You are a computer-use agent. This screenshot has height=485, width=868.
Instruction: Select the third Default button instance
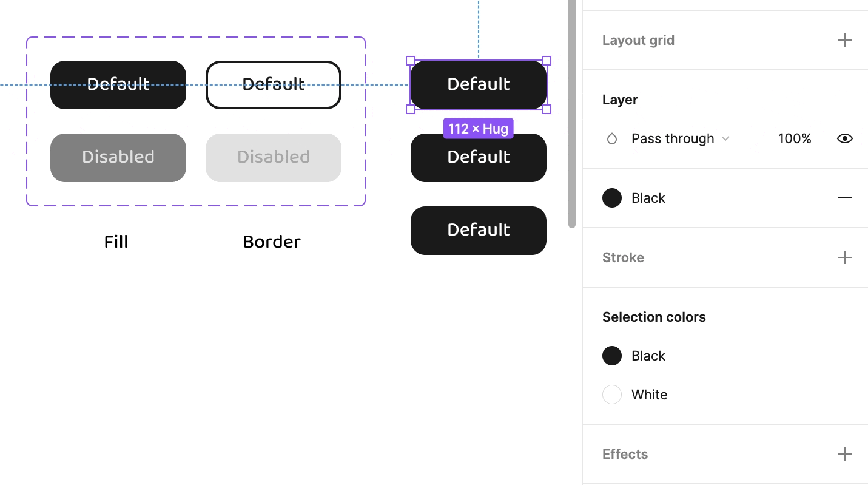click(479, 231)
